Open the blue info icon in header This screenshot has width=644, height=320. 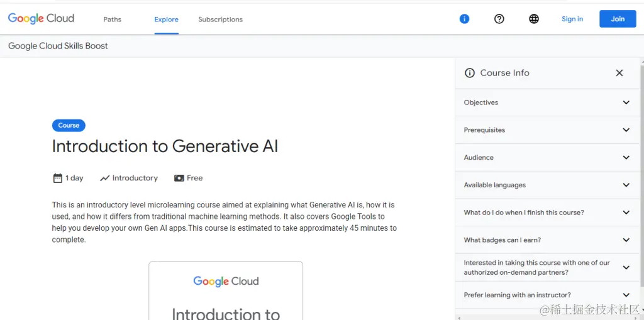pos(464,19)
